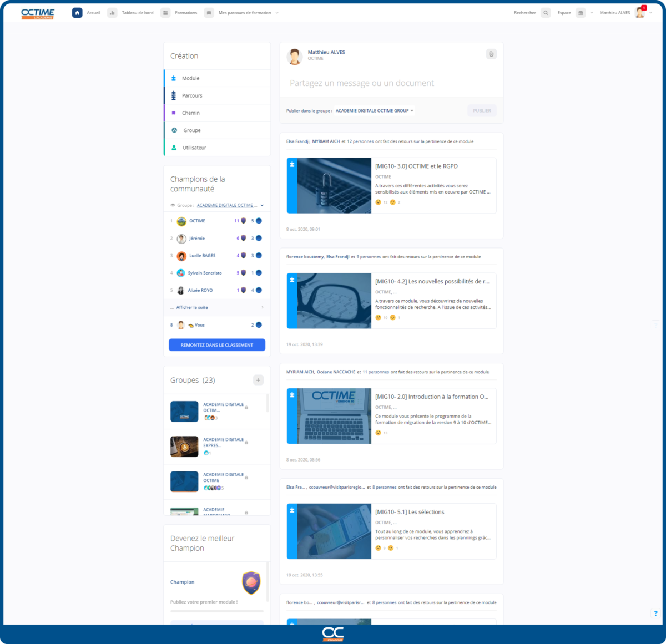This screenshot has height=644, width=666.
Task: Click MYRIAM AICH name in Introduction post
Action: (x=301, y=372)
